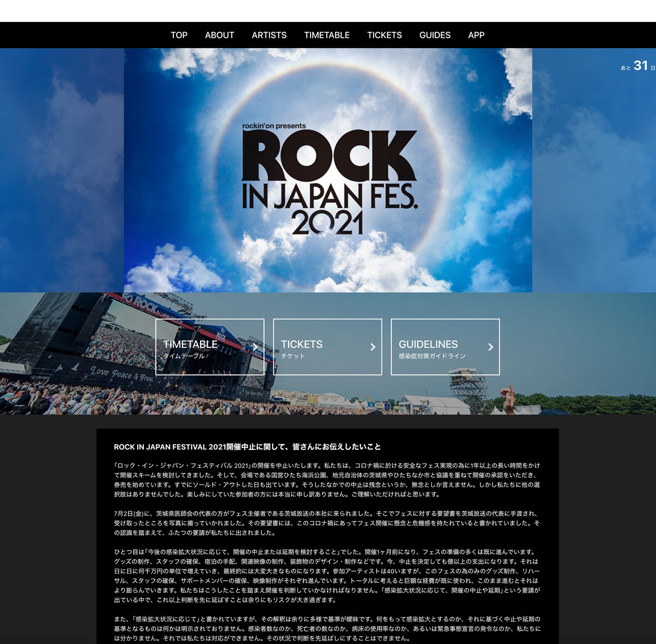Click the countdown showing あと 31 日
This screenshot has height=644, width=656.
638,66
